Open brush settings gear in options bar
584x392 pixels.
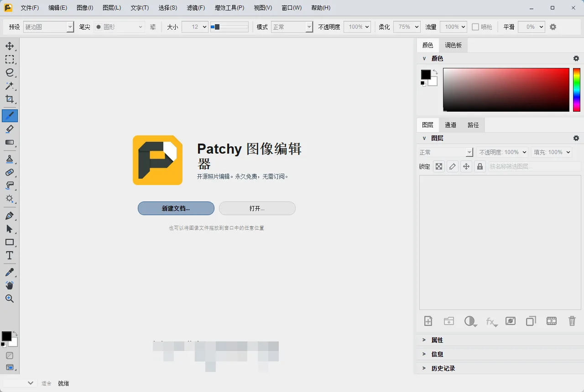(x=553, y=27)
